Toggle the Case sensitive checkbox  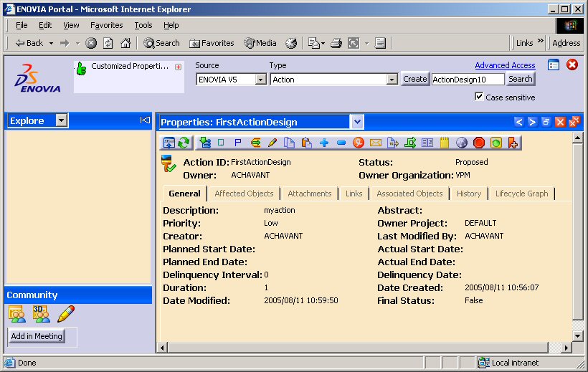pos(479,96)
